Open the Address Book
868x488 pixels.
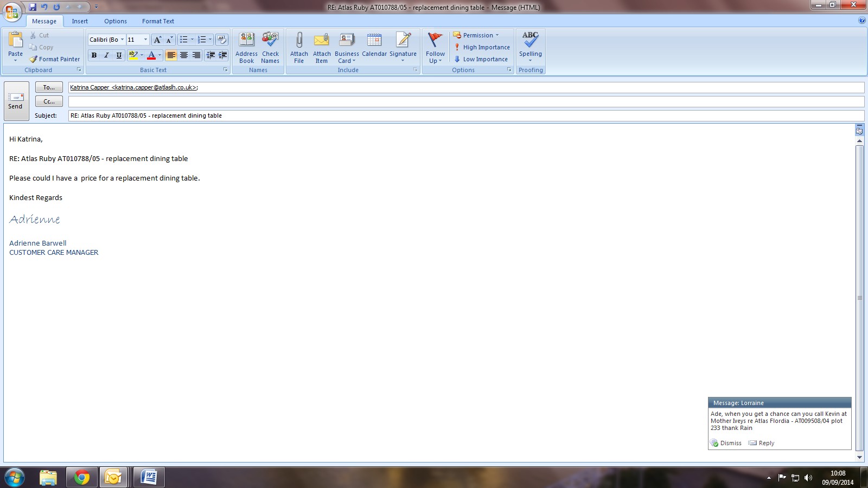(x=246, y=41)
